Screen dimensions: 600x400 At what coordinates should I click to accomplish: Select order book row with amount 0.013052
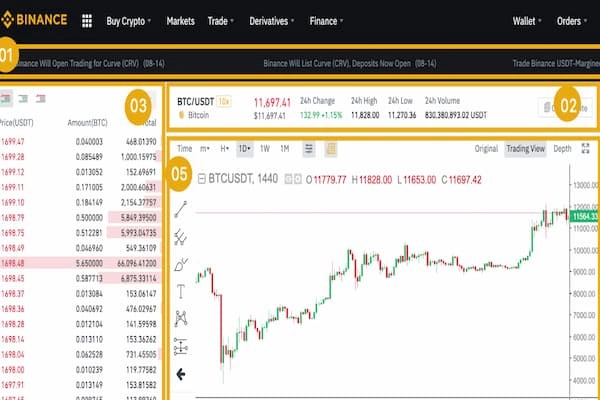tap(80, 172)
